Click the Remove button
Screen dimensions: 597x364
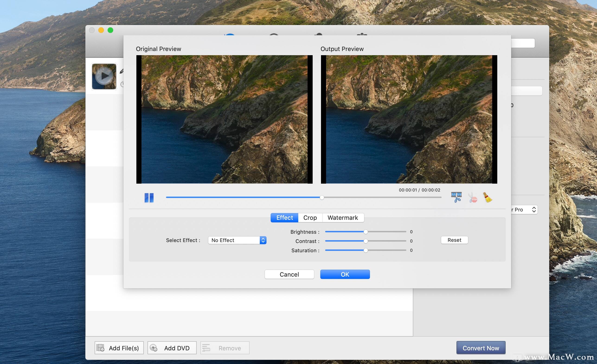(225, 348)
